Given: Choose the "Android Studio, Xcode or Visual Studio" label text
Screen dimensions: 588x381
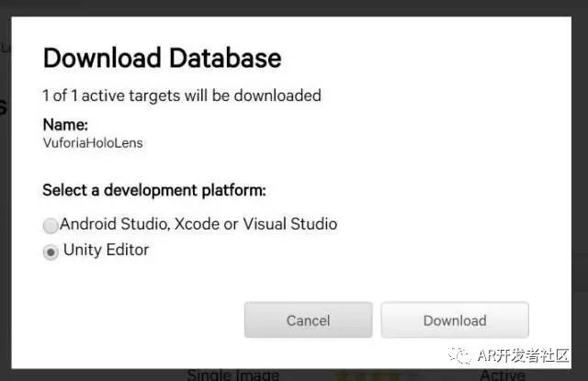Looking at the screenshot, I should (x=198, y=224).
